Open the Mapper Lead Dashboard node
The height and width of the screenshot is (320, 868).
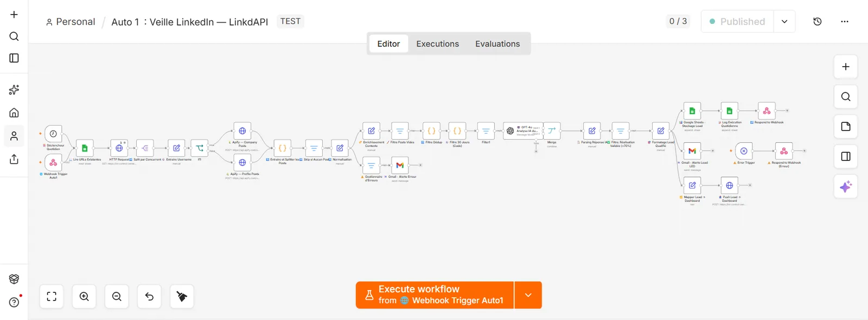(692, 185)
